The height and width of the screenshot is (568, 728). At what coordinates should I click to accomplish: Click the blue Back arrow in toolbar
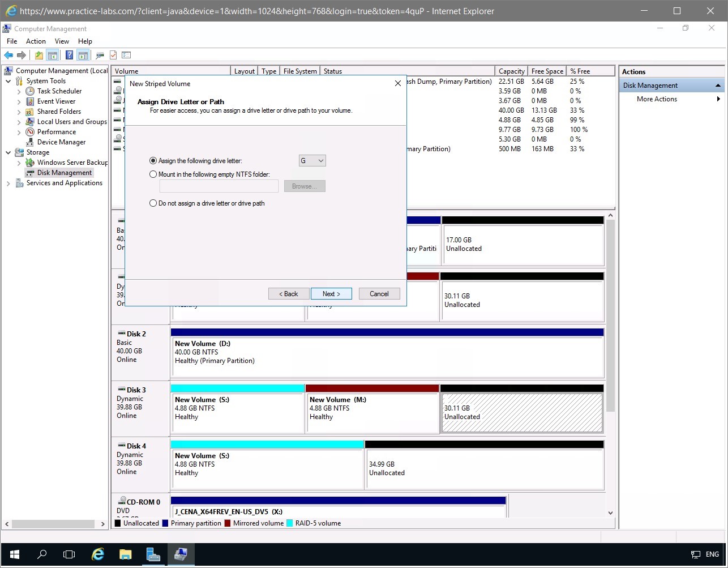tap(8, 55)
